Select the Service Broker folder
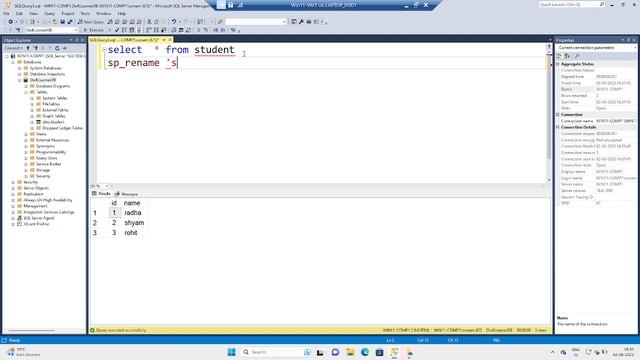This screenshot has width=640, height=360. 49,164
